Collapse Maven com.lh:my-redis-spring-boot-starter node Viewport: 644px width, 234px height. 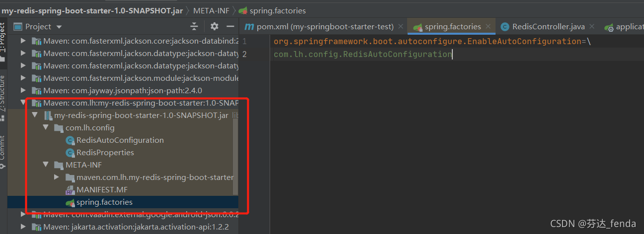pos(23,103)
